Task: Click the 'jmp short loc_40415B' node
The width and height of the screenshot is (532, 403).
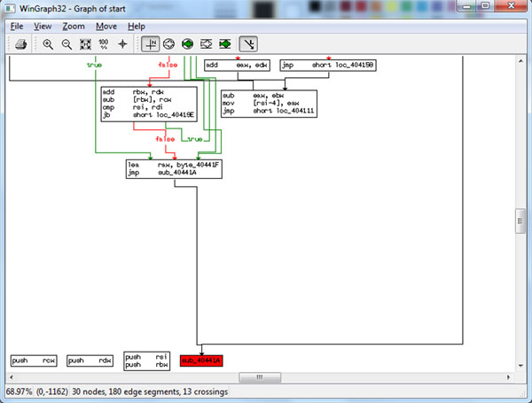Action: coord(328,65)
